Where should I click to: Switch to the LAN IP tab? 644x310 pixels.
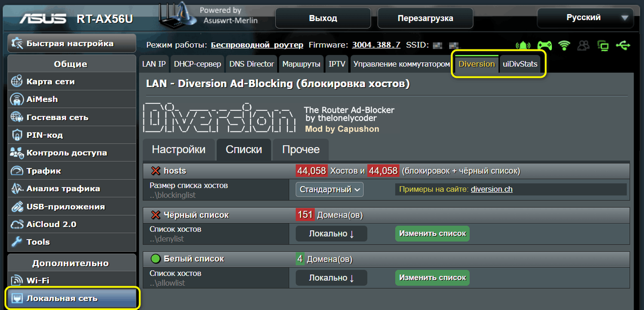click(154, 64)
